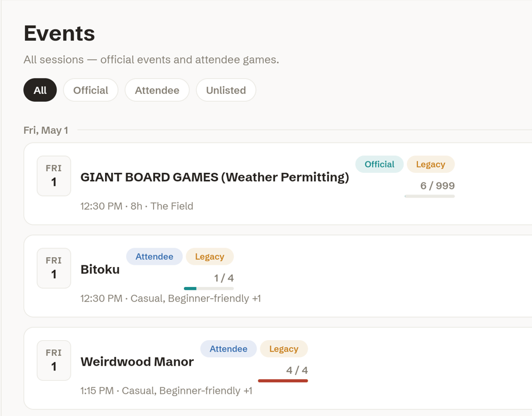
Task: Filter events by Official
Action: tap(90, 90)
